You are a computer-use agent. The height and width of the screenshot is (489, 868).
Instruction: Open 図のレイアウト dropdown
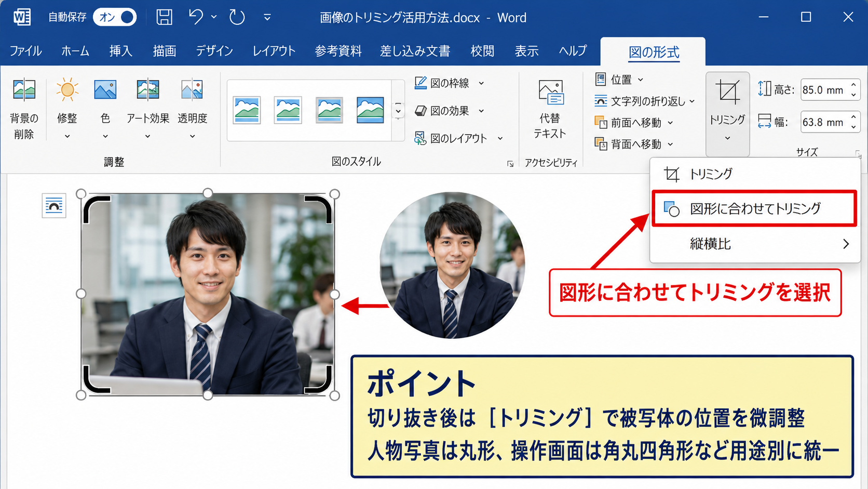[458, 138]
